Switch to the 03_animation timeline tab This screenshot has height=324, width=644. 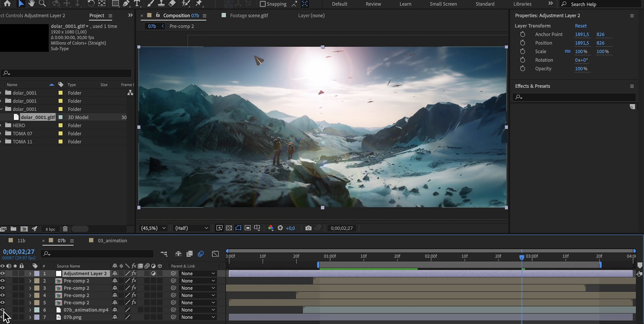pos(112,240)
